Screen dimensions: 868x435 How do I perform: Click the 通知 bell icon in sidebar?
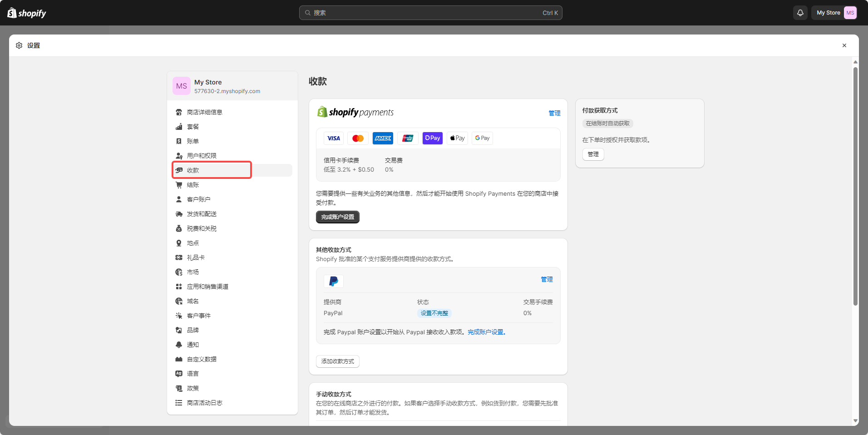coord(179,345)
